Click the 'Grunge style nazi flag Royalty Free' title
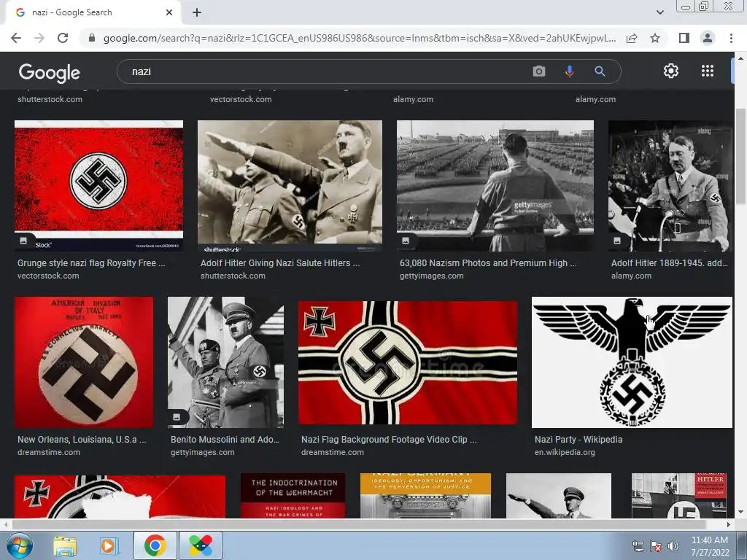 pyautogui.click(x=91, y=262)
